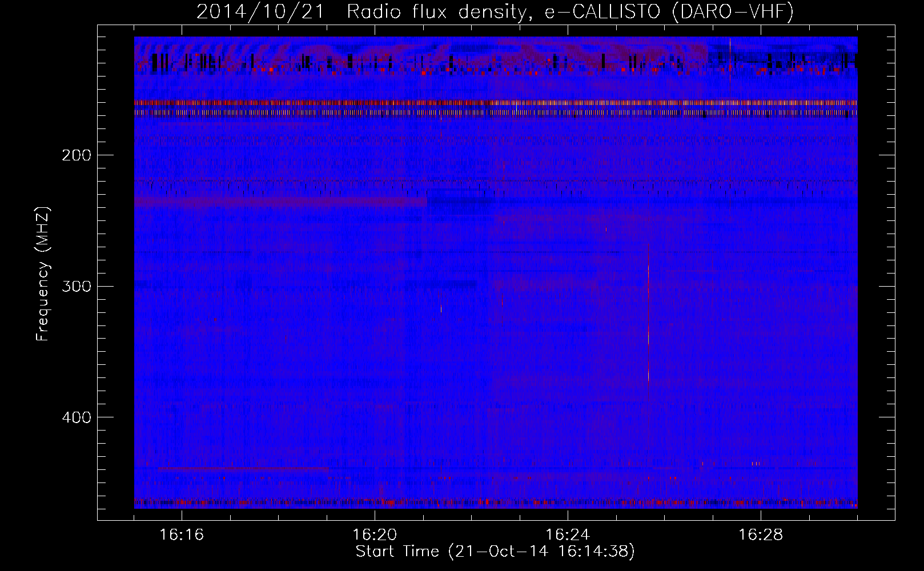Click the Frequency (MHZ) axis title
The height and width of the screenshot is (571, 924).
[x=43, y=274]
